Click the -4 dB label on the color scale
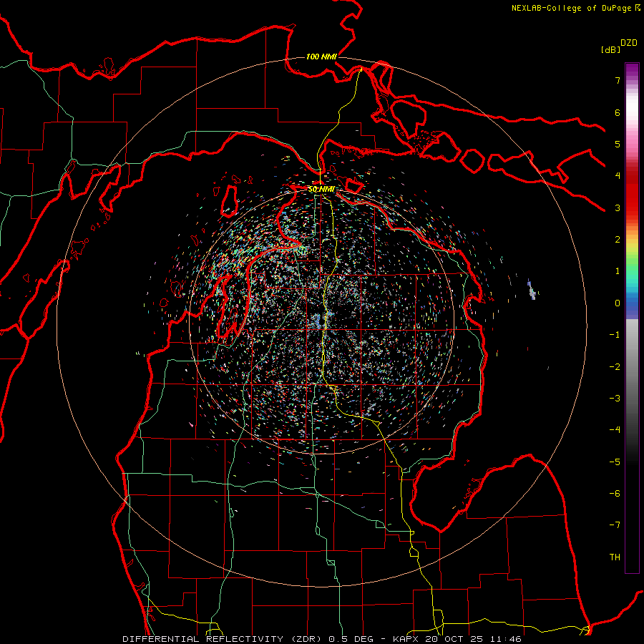 click(x=615, y=430)
